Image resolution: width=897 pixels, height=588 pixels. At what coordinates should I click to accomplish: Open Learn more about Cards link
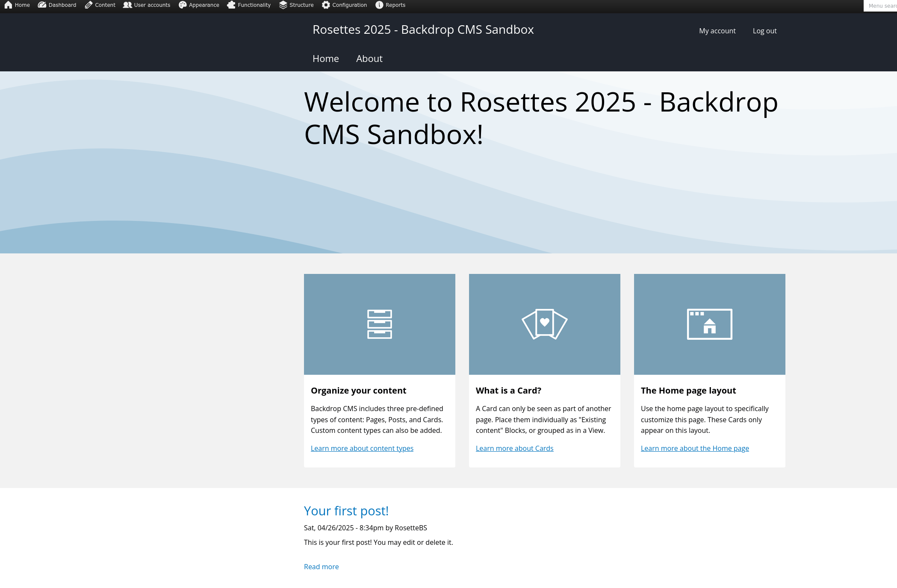coord(515,448)
